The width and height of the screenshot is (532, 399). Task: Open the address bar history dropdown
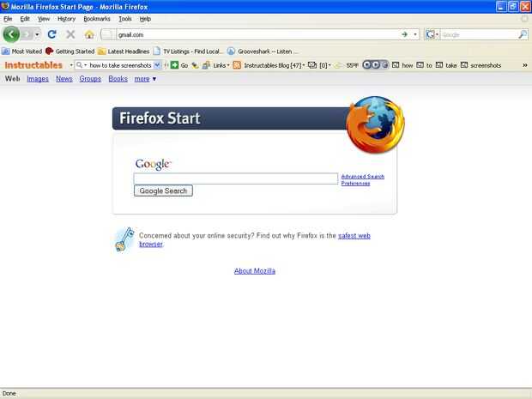tap(415, 34)
